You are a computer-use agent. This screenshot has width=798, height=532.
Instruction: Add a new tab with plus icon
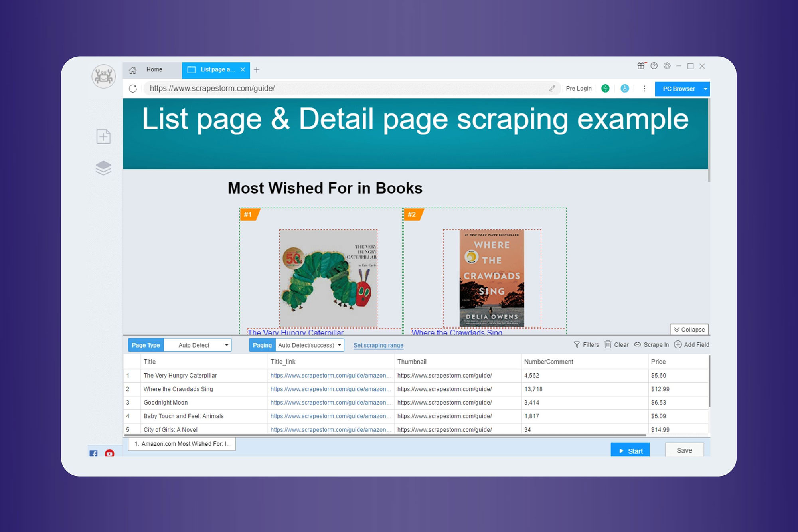(x=257, y=70)
